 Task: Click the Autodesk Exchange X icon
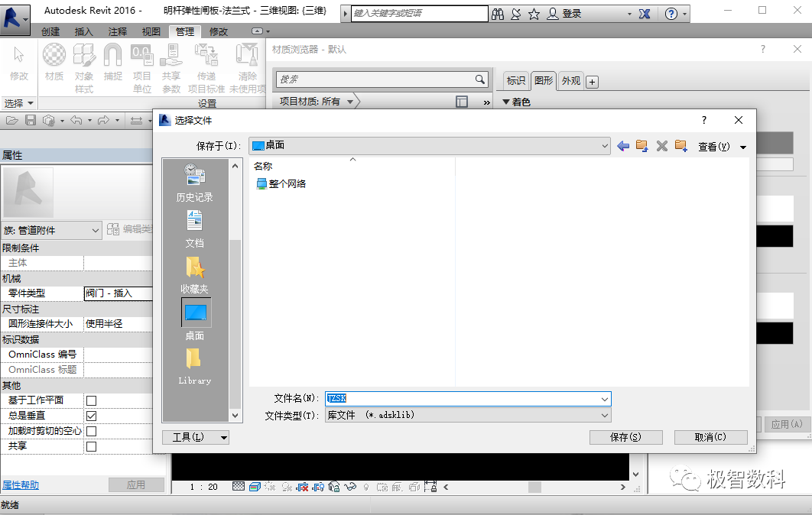click(645, 14)
